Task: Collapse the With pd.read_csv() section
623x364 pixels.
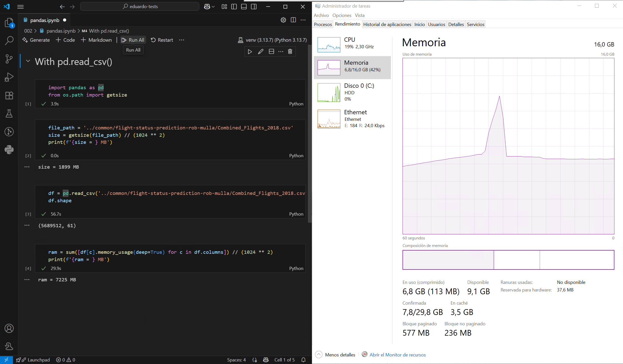Action: point(28,61)
